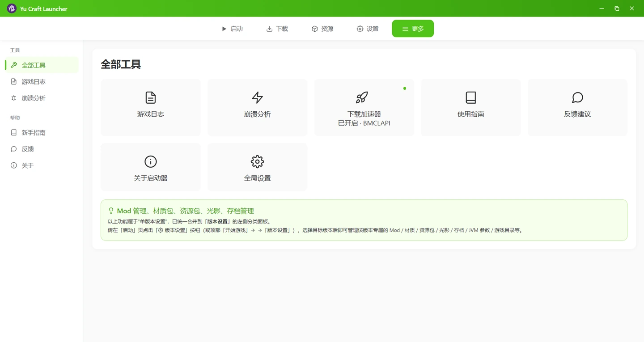Click the 工具 section label in sidebar
Image resolution: width=644 pixels, height=342 pixels.
pyautogui.click(x=15, y=51)
